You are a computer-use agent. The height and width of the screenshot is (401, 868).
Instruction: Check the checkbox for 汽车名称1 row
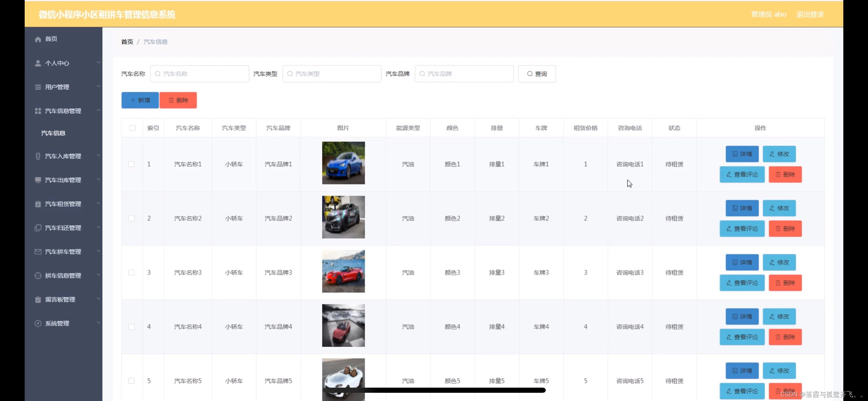tap(131, 164)
